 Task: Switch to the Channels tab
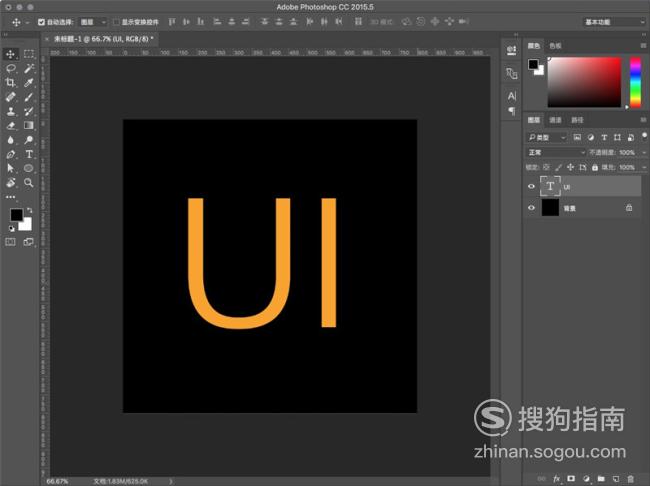coord(555,120)
